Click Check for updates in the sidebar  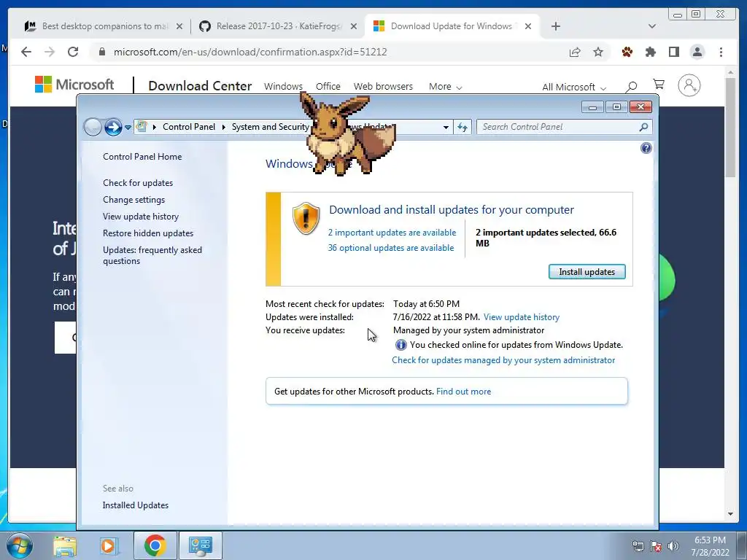point(138,183)
